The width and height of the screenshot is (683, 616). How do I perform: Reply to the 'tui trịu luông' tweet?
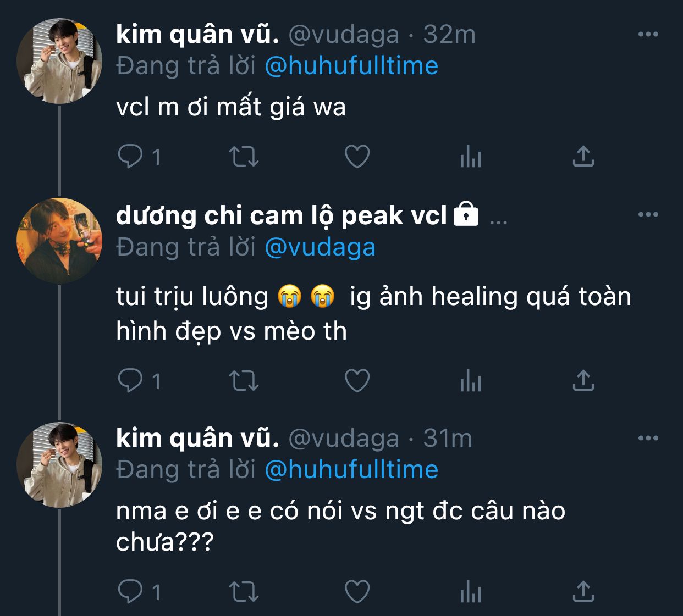coord(130,380)
